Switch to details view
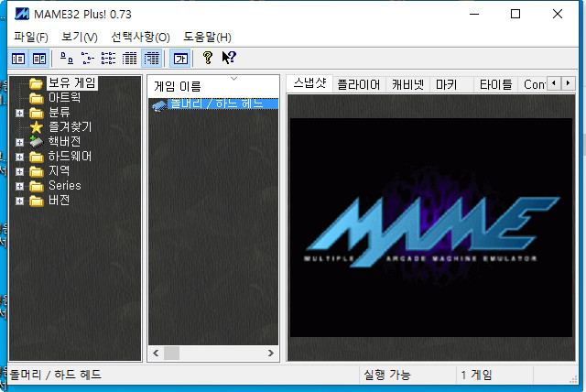 tap(129, 59)
